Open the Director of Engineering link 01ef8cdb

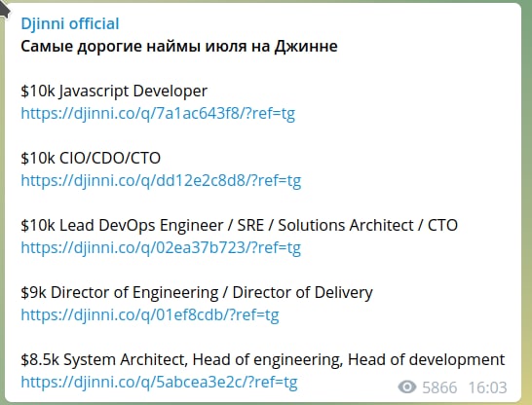pyautogui.click(x=150, y=314)
